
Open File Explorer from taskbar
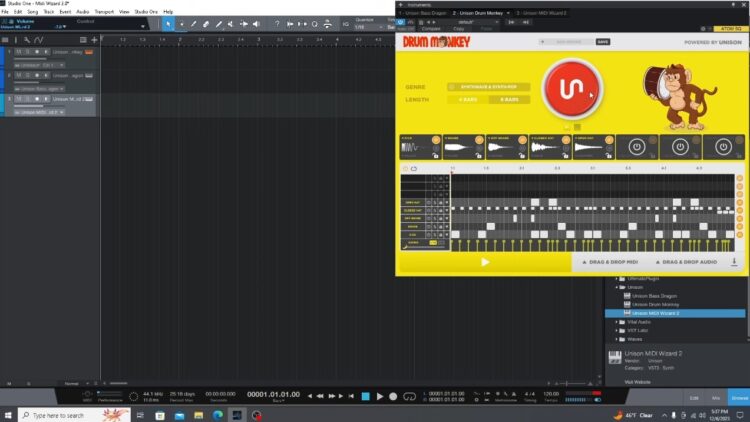(199, 415)
